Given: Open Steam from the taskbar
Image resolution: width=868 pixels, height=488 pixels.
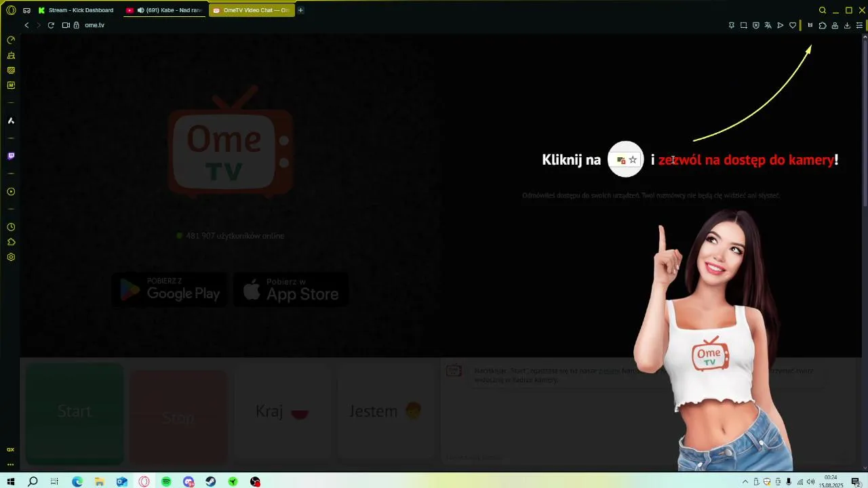Looking at the screenshot, I should click(x=211, y=482).
